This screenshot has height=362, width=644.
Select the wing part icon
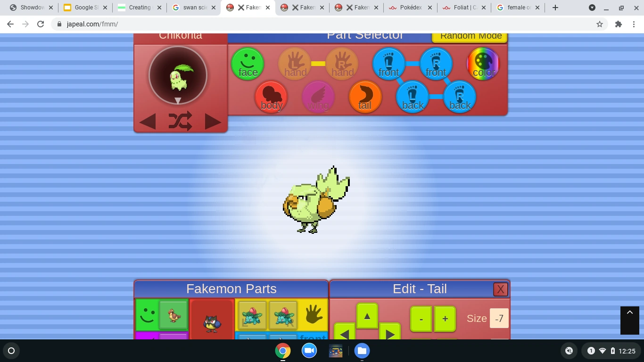[318, 97]
